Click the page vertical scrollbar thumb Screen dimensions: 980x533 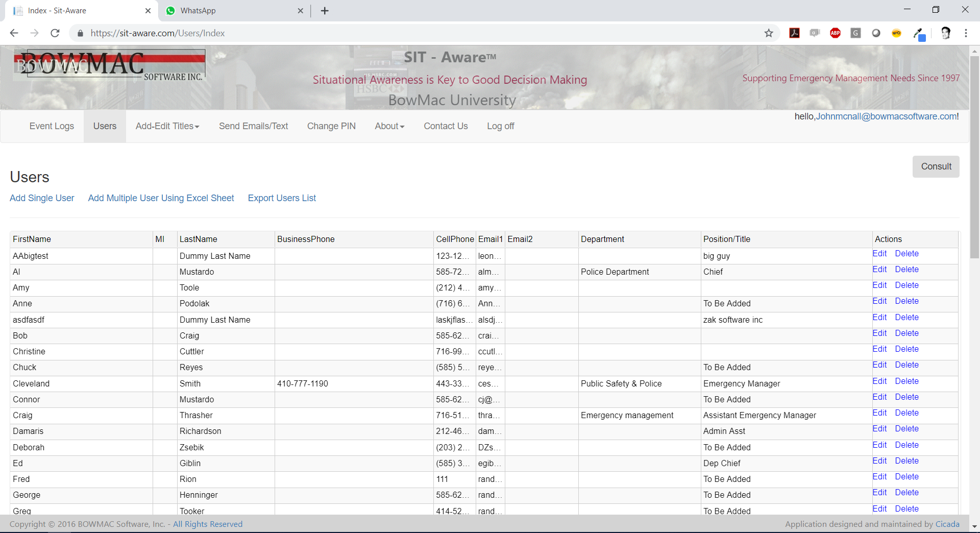974,156
